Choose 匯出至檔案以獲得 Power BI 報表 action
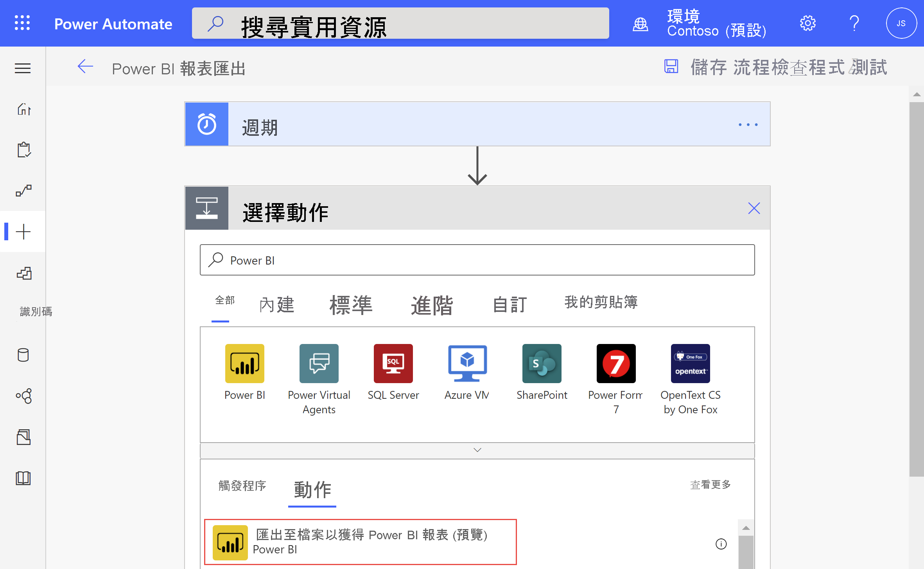This screenshot has width=924, height=569. pos(361,542)
